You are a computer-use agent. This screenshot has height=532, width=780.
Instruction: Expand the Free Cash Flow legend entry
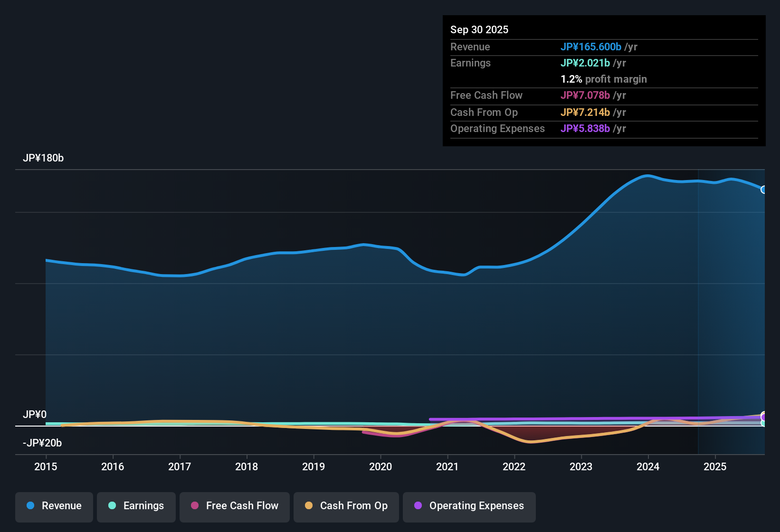234,506
